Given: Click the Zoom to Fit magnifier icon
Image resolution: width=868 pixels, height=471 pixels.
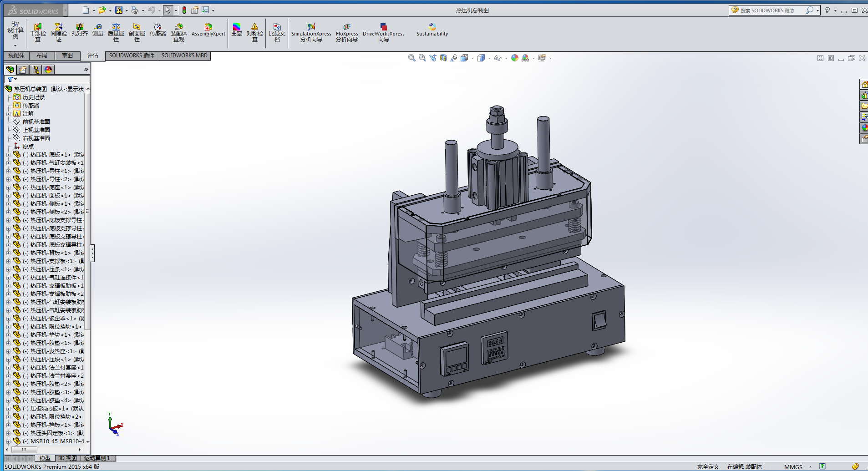Looking at the screenshot, I should [411, 58].
